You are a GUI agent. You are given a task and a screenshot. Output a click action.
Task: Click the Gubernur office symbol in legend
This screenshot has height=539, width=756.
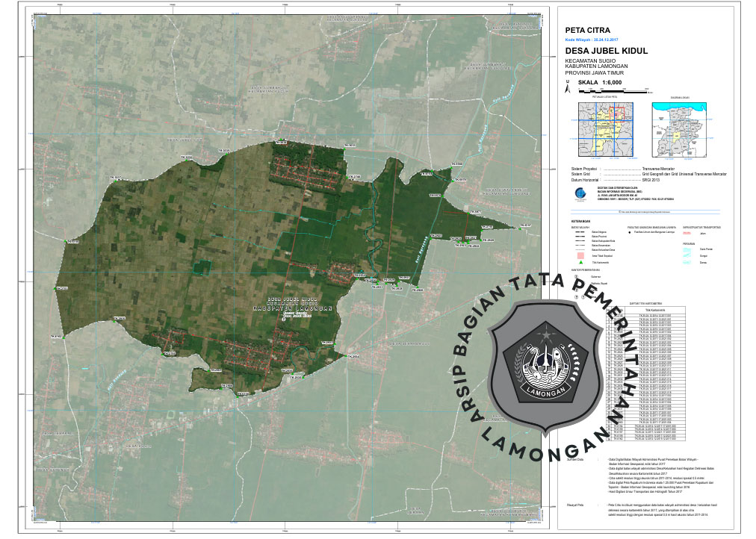(x=575, y=276)
